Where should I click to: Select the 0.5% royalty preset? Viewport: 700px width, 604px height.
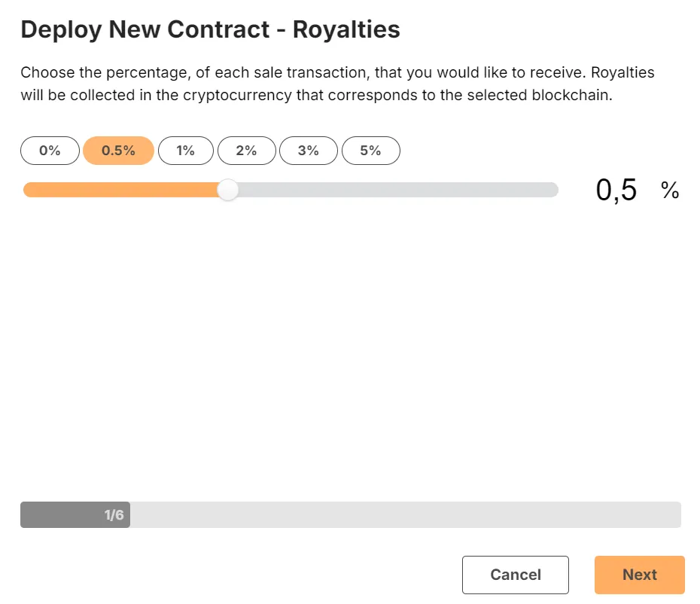(x=118, y=151)
